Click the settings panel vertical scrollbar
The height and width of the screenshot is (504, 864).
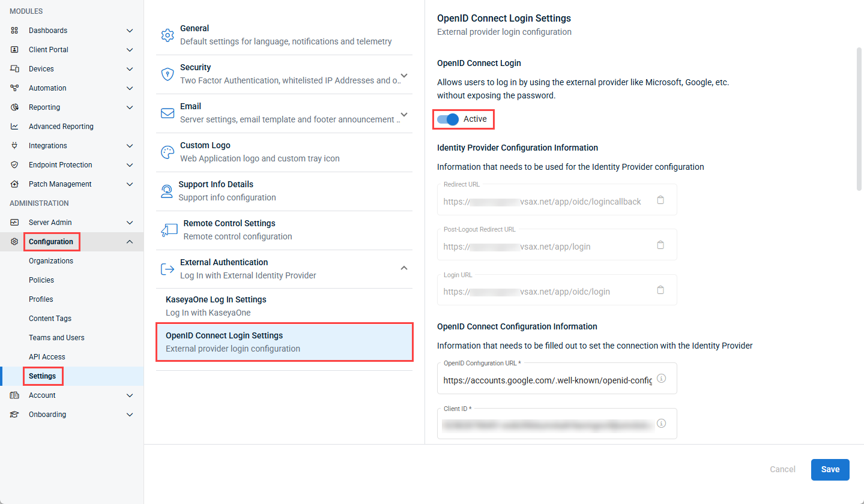pyautogui.click(x=859, y=119)
